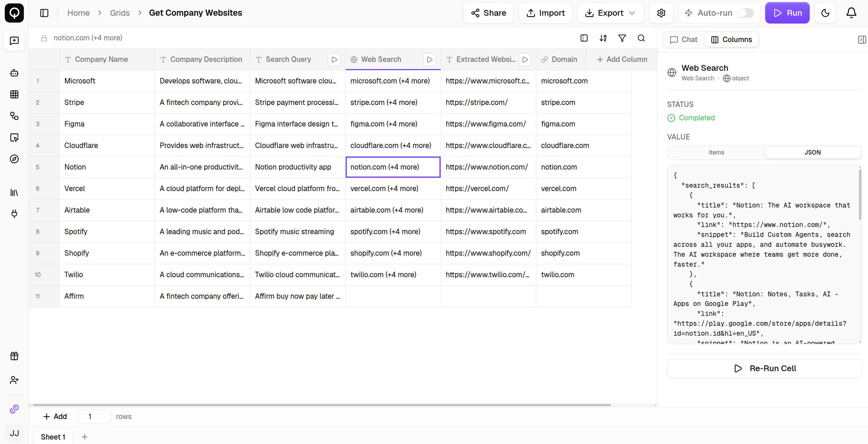868x444 pixels.
Task: Switch to the Chat tab
Action: click(684, 40)
